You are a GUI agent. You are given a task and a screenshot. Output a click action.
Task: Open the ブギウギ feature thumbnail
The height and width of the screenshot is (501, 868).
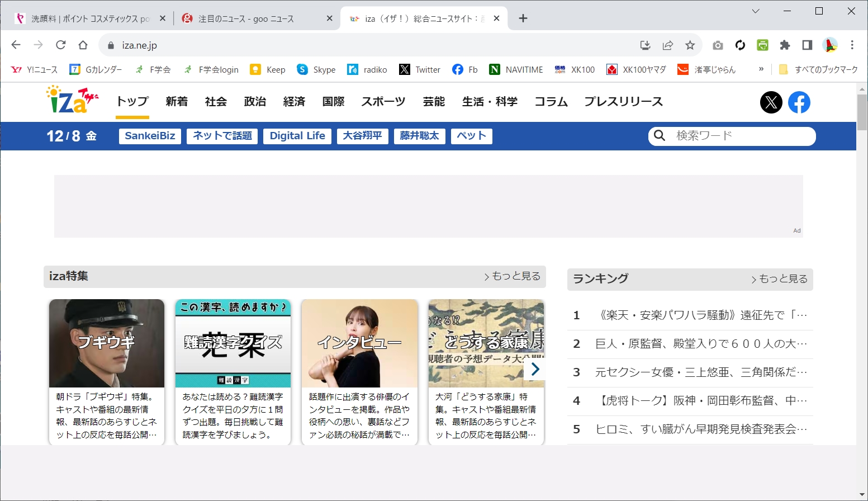(107, 343)
